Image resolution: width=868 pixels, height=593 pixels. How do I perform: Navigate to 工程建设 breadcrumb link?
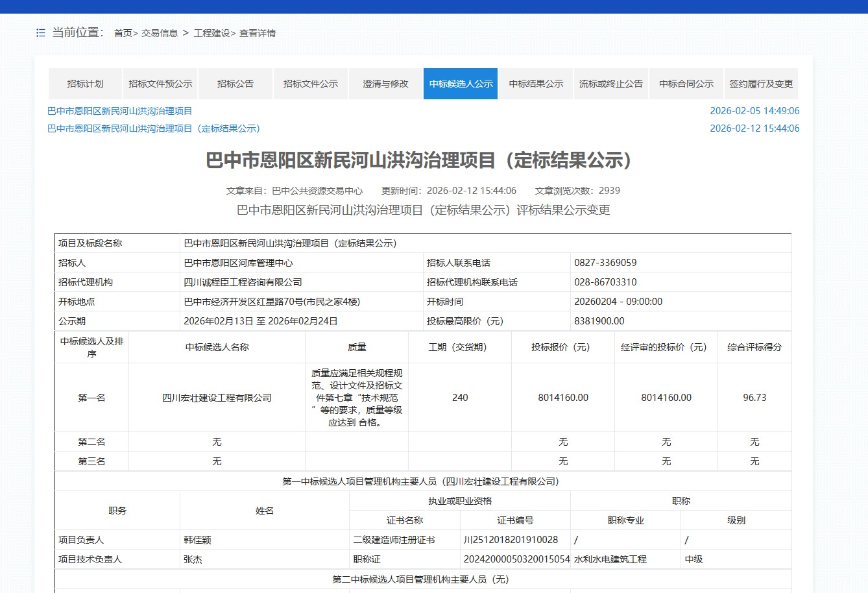[211, 33]
